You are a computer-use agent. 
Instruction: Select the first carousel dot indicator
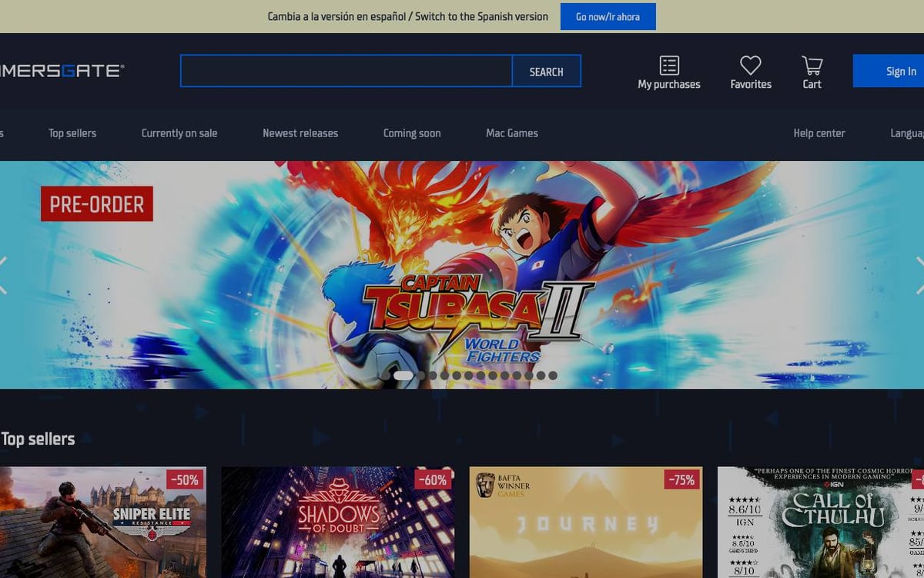(386, 376)
